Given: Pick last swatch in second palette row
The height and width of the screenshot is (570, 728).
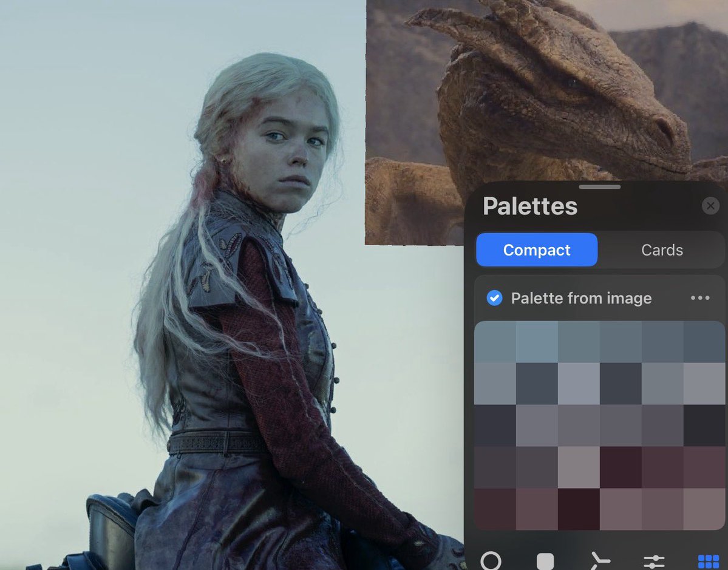Looking at the screenshot, I should click(704, 384).
